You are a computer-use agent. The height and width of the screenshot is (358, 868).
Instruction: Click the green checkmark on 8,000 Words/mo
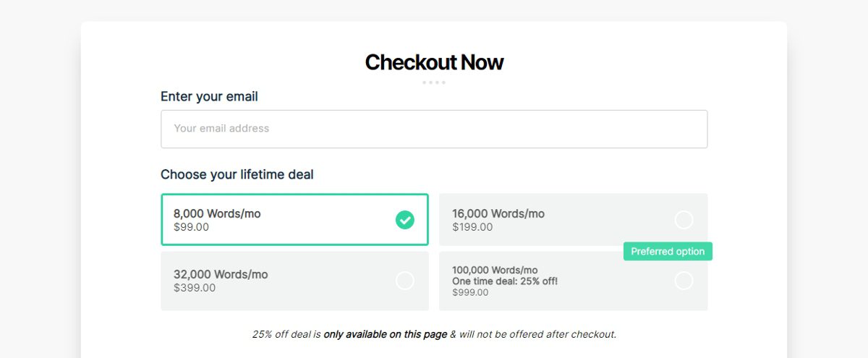(405, 220)
